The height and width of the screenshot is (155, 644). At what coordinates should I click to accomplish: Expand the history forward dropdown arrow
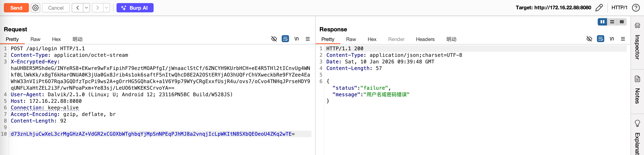point(106,8)
